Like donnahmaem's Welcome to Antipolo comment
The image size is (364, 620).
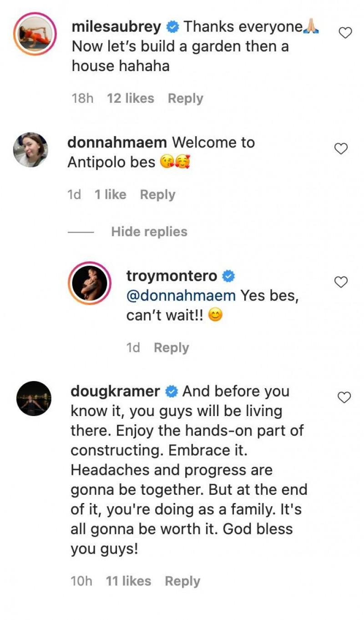pos(341,148)
